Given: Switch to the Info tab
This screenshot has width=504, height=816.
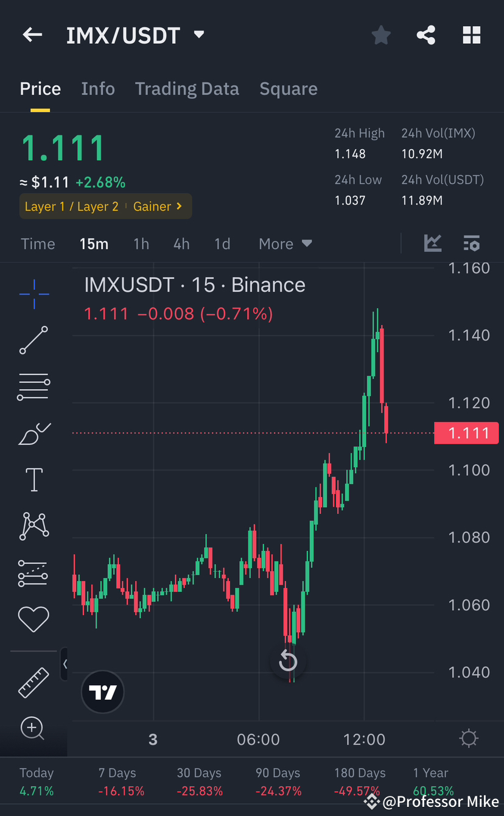Looking at the screenshot, I should [98, 88].
